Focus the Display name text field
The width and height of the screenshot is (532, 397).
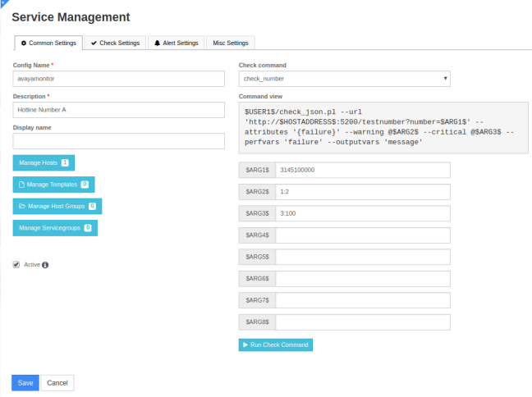click(x=119, y=141)
